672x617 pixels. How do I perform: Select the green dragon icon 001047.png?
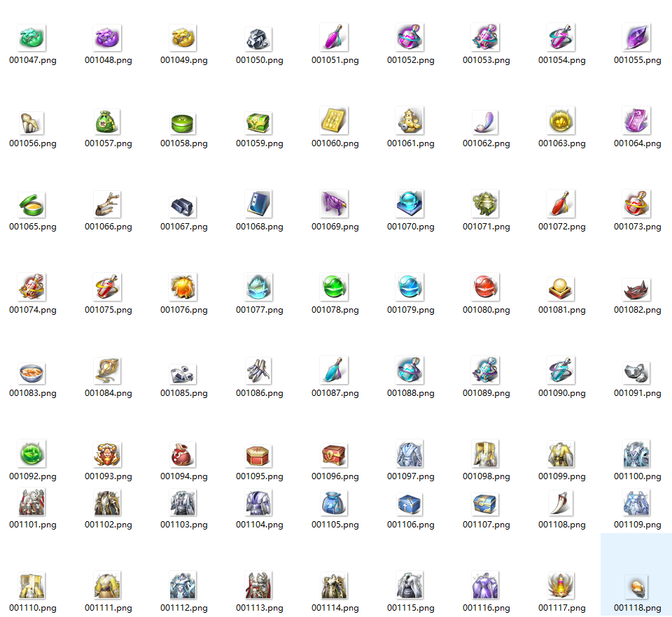pyautogui.click(x=31, y=37)
